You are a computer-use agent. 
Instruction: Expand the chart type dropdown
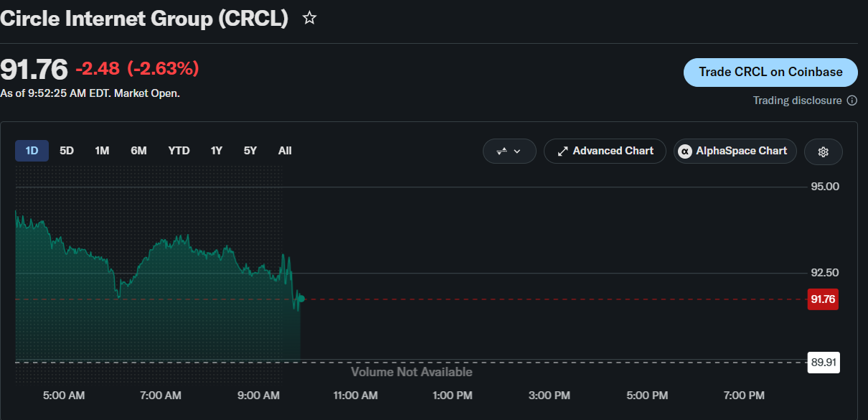[509, 151]
